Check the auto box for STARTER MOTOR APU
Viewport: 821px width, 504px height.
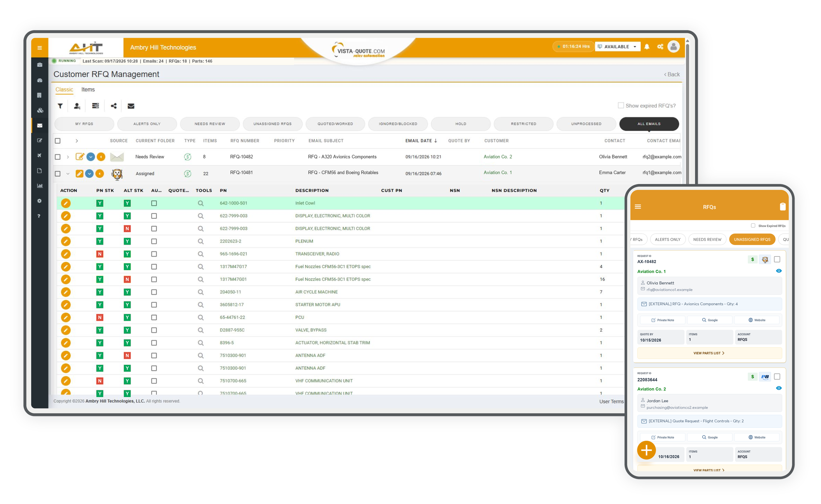[x=154, y=305]
